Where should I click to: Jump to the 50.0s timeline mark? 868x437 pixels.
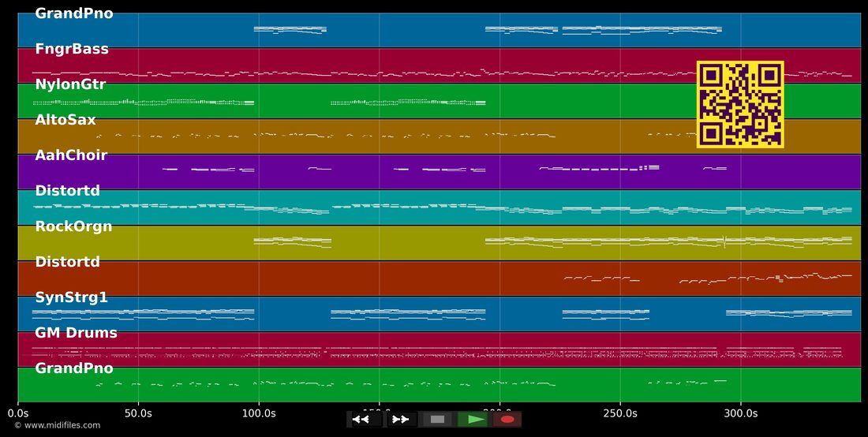(x=138, y=413)
